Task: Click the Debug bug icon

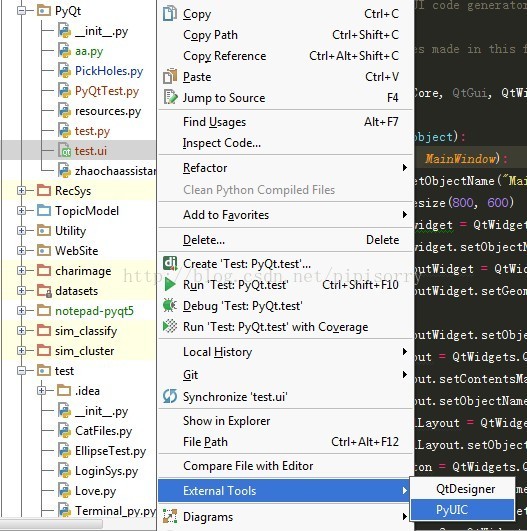Action: [x=170, y=305]
